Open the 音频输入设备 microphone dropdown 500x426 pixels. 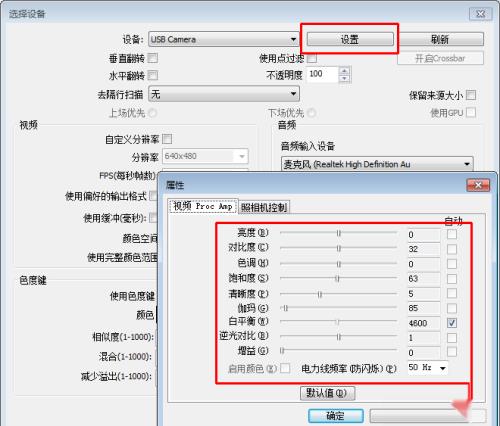tap(377, 164)
